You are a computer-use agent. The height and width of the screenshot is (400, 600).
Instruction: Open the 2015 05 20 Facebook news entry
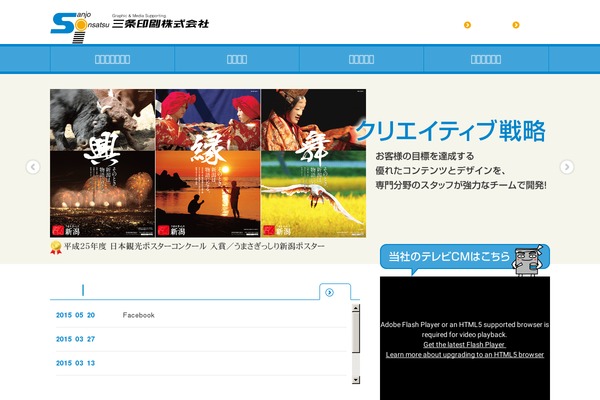pos(138,315)
